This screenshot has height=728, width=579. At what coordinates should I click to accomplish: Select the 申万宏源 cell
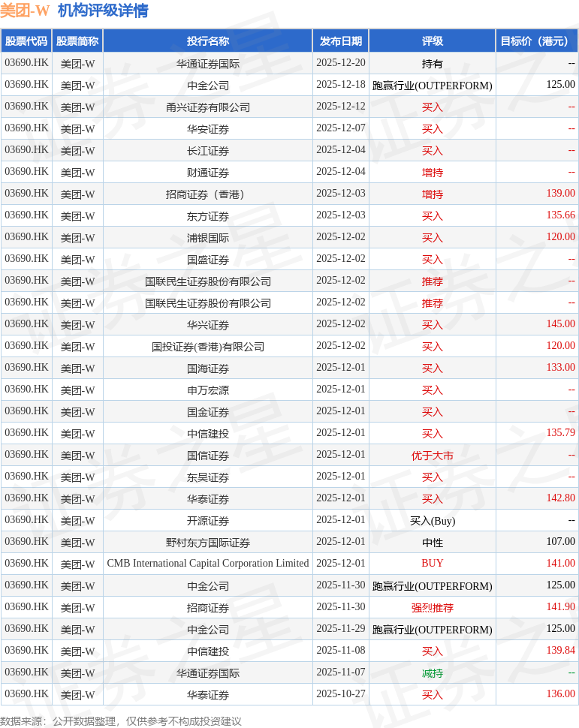tap(208, 390)
